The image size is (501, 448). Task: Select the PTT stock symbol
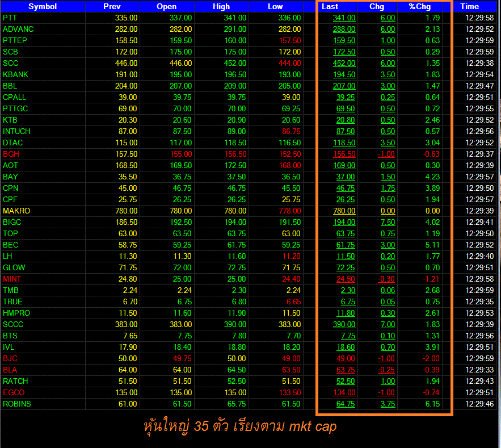(x=10, y=18)
